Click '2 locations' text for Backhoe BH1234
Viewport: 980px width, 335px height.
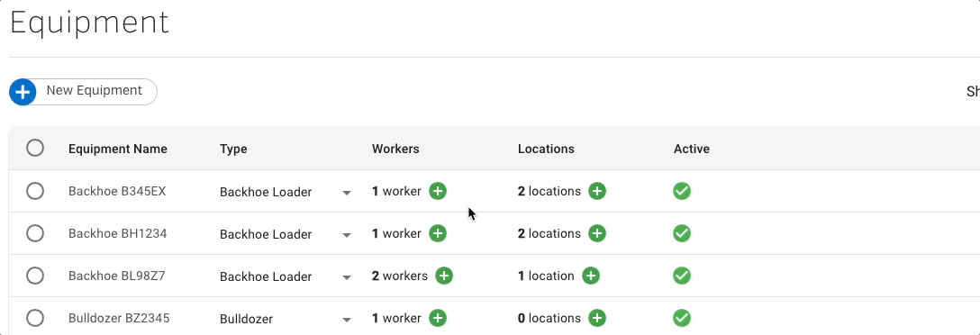pyautogui.click(x=549, y=234)
